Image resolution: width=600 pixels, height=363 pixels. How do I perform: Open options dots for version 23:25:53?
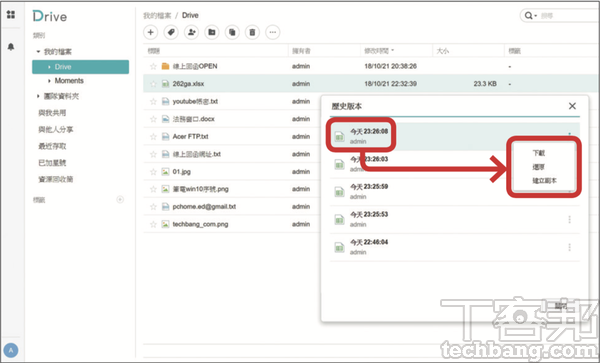(x=569, y=219)
